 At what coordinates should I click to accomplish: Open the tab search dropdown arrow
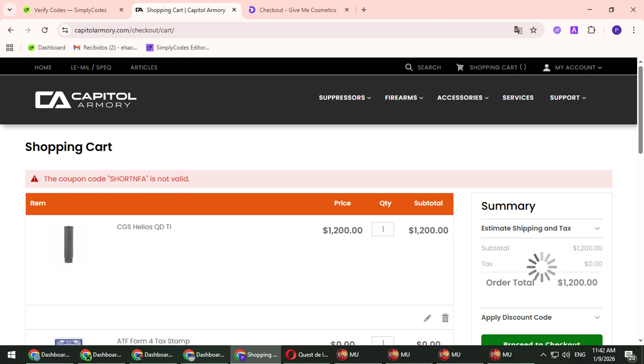point(9,10)
